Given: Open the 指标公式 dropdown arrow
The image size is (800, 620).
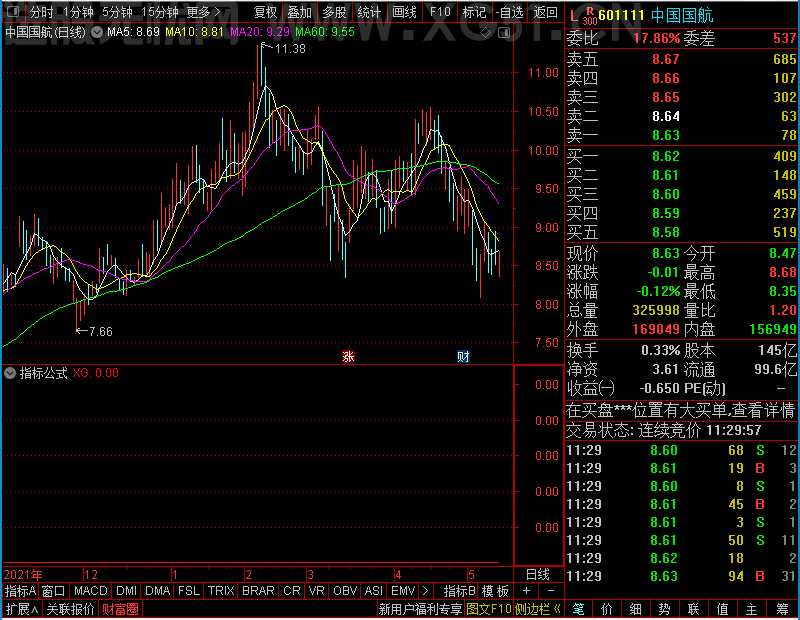Looking at the screenshot, I should click(10, 373).
